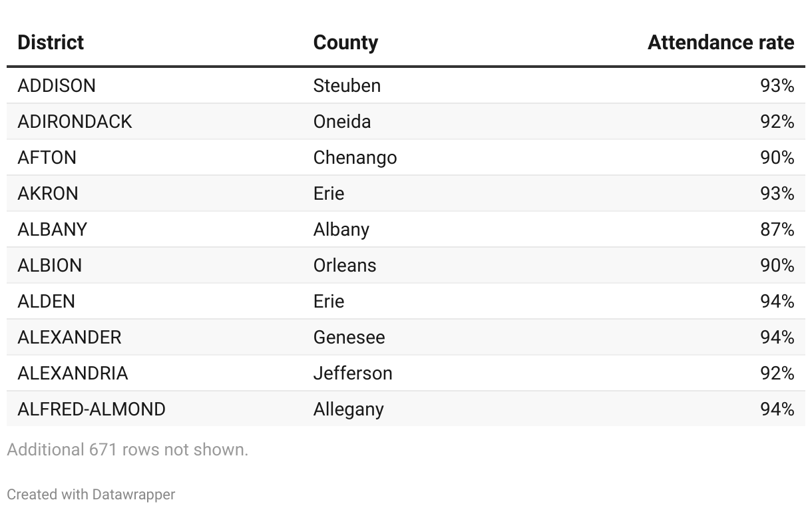
Task: Click the Jefferson county cell
Action: 353,374
